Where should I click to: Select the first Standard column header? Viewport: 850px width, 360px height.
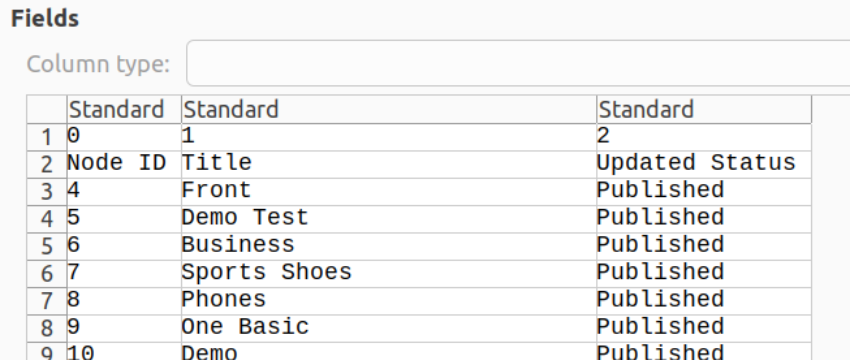(x=124, y=110)
